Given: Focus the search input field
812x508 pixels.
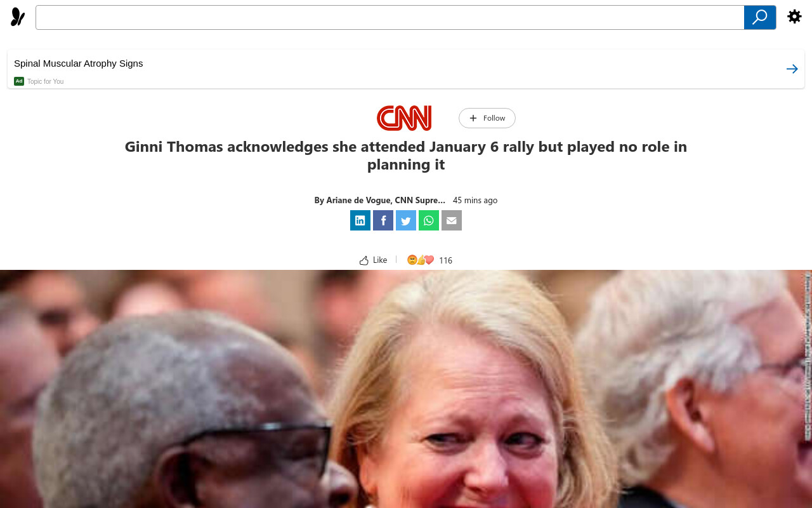Looking at the screenshot, I should coord(390,17).
